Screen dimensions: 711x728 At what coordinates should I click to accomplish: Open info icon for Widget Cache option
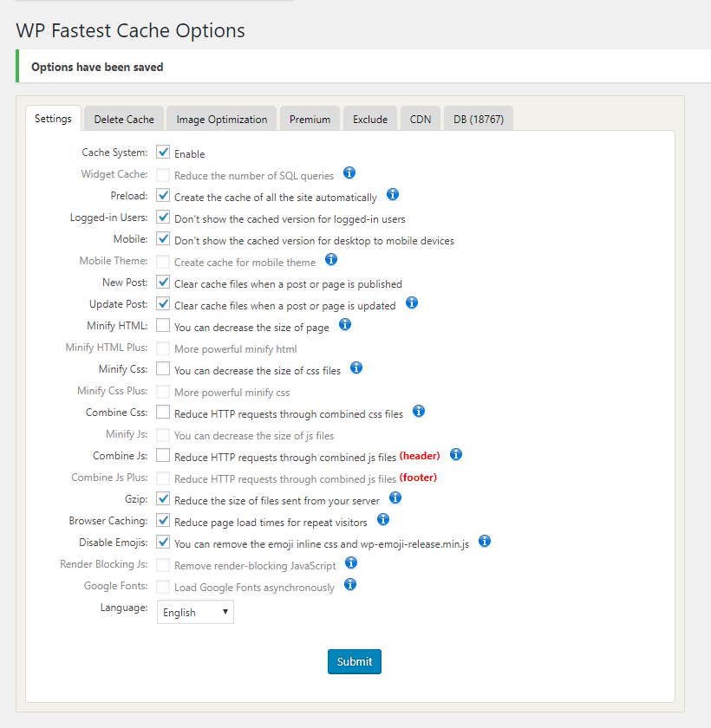coord(349,172)
